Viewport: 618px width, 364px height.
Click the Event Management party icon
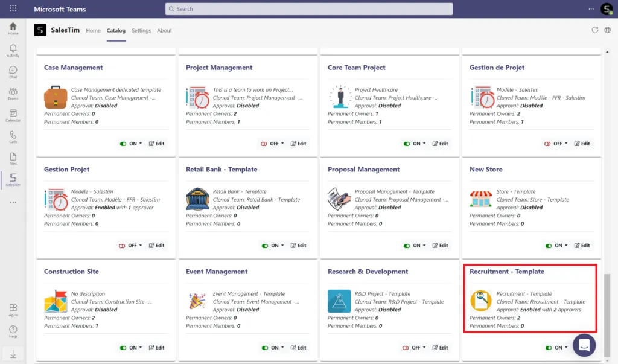pos(197,301)
